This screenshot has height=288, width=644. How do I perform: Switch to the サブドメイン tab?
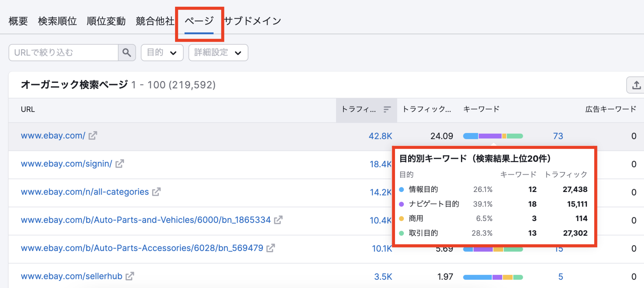click(x=252, y=21)
